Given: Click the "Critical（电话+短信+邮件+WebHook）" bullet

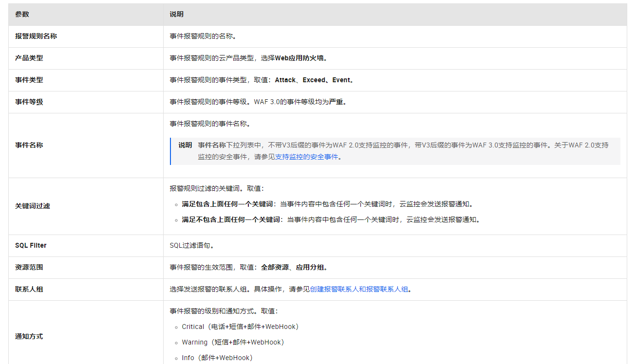Looking at the screenshot, I should 240,327.
